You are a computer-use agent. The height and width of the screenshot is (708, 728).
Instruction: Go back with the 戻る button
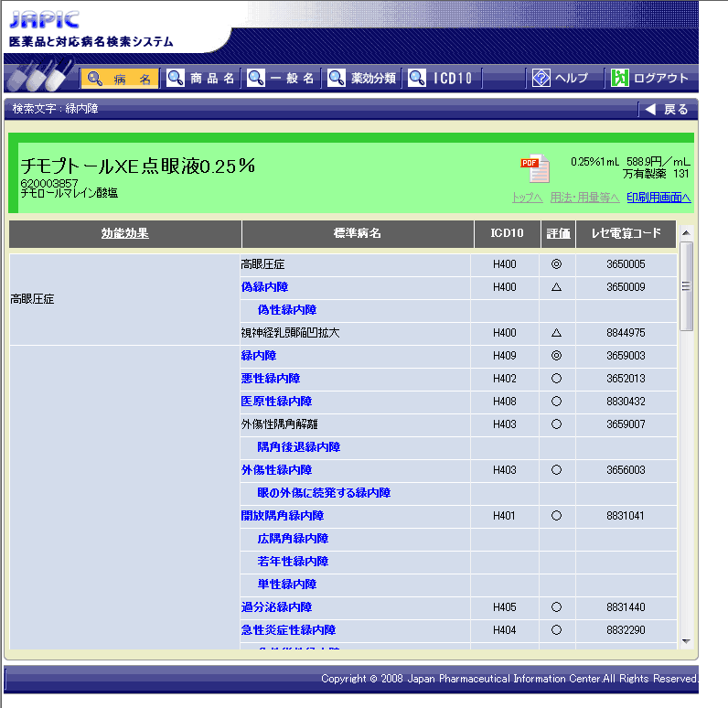tap(667, 110)
